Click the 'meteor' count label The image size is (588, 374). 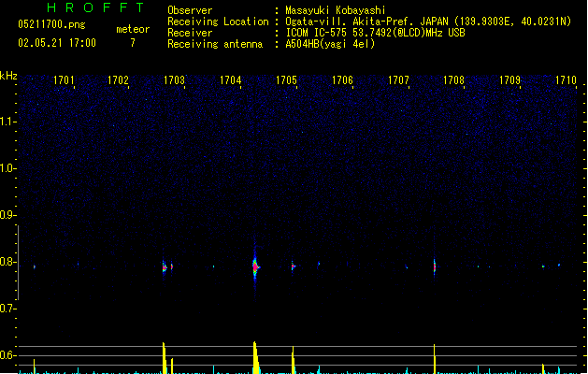pos(133,29)
